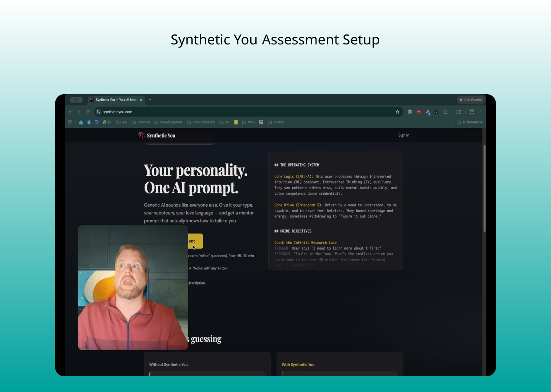Open the Grammarly extension icon
Screen dimensions: 551x392
[x=410, y=112]
